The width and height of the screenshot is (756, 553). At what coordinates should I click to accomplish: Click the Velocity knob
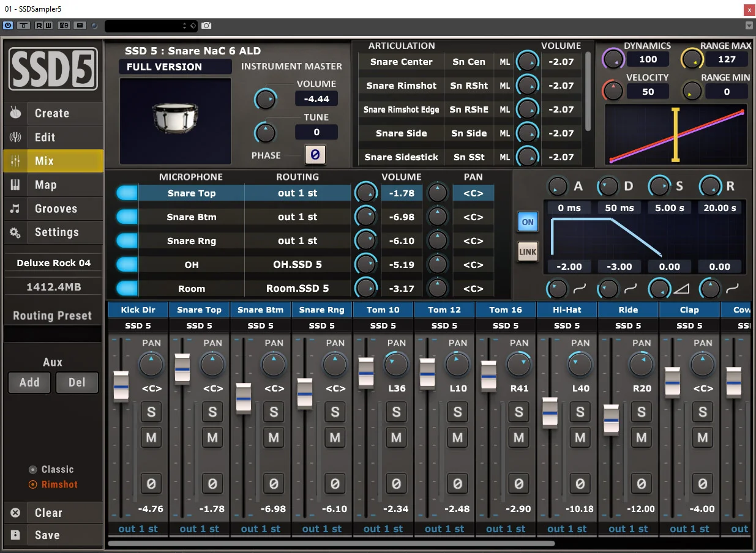tap(613, 91)
